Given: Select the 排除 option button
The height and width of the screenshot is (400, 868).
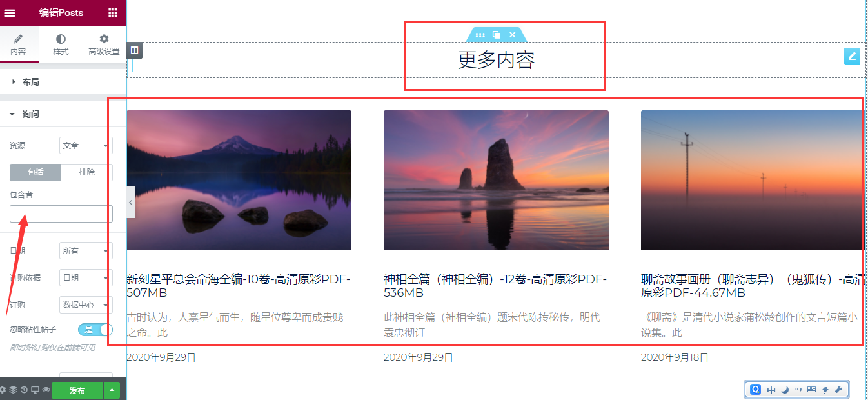Looking at the screenshot, I should coord(87,172).
